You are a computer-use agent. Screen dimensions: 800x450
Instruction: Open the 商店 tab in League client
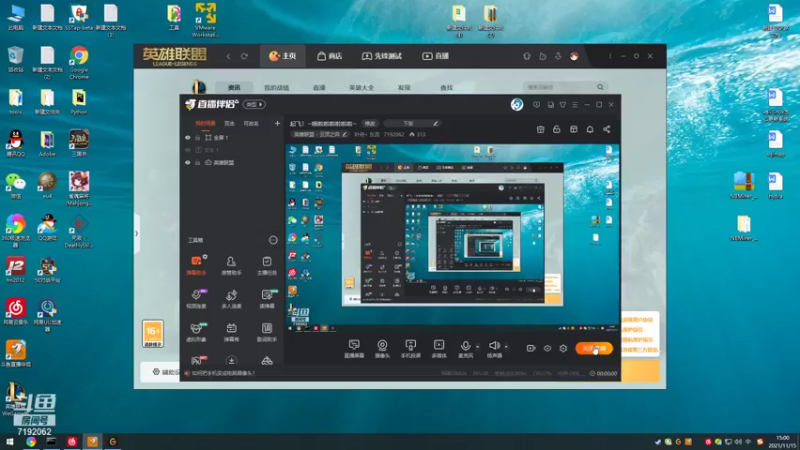[x=330, y=56]
